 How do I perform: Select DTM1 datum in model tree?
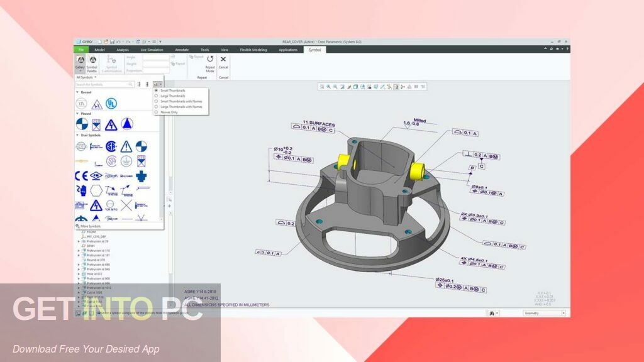(x=91, y=246)
